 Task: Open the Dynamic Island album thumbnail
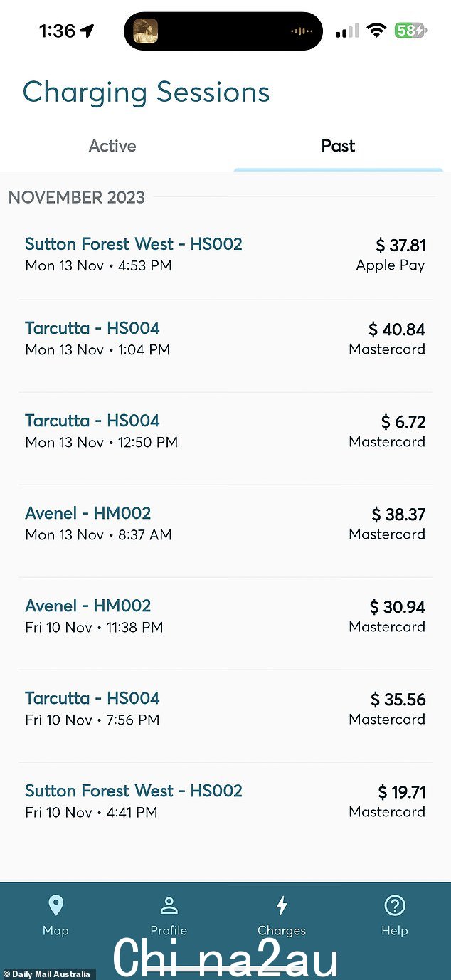(145, 31)
